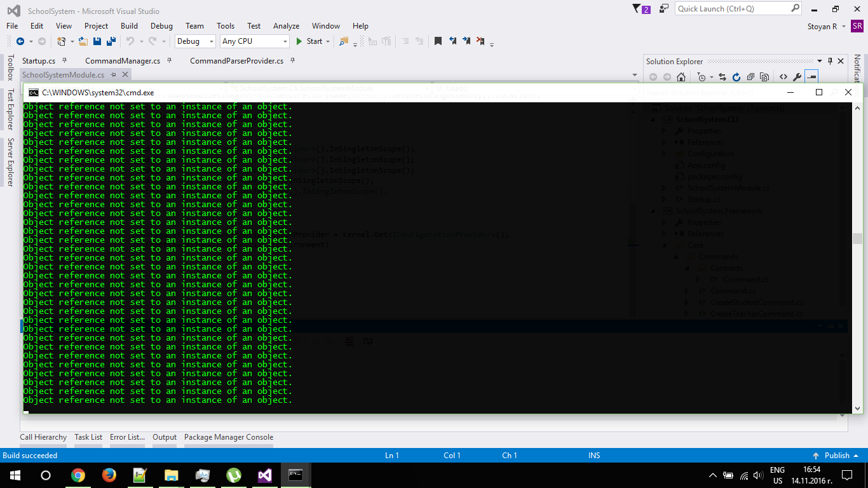The height and width of the screenshot is (488, 868).
Task: Open Properties wrench icon in Solution Explorer
Action: 797,77
